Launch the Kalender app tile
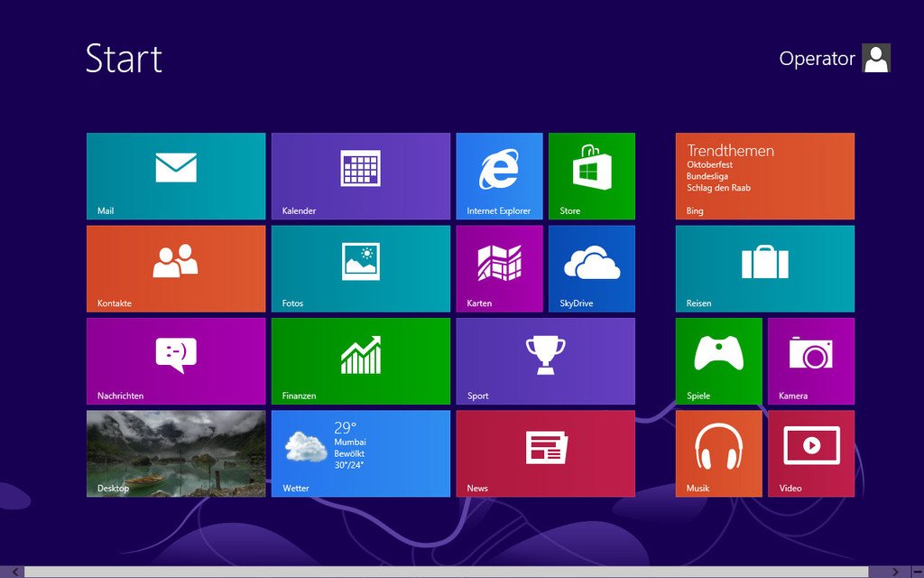Viewport: 924px width, 578px height. [360, 176]
